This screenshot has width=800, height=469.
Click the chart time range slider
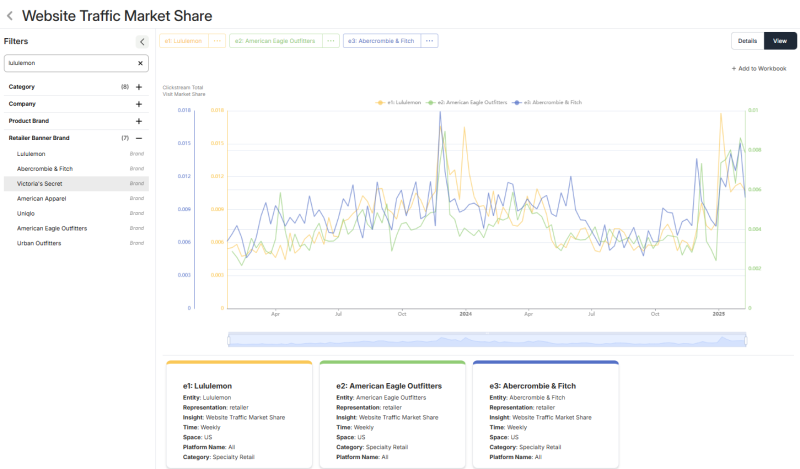pos(487,339)
